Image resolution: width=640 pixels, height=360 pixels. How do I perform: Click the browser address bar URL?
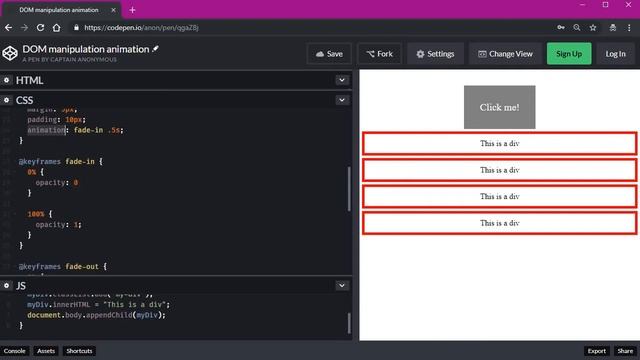point(141,28)
